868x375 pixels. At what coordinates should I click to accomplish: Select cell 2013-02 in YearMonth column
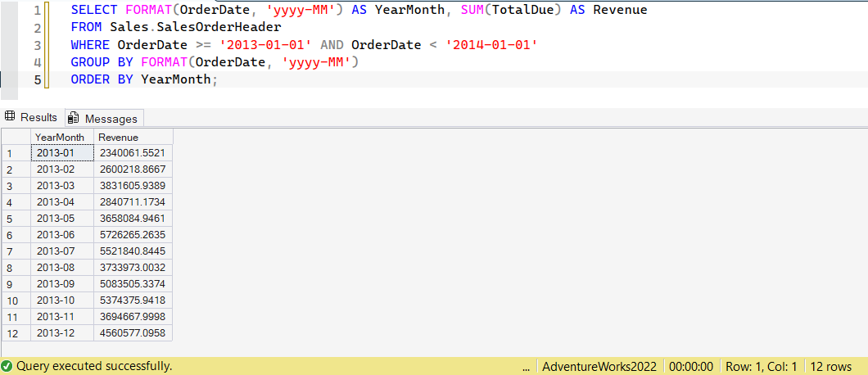pyautogui.click(x=62, y=169)
